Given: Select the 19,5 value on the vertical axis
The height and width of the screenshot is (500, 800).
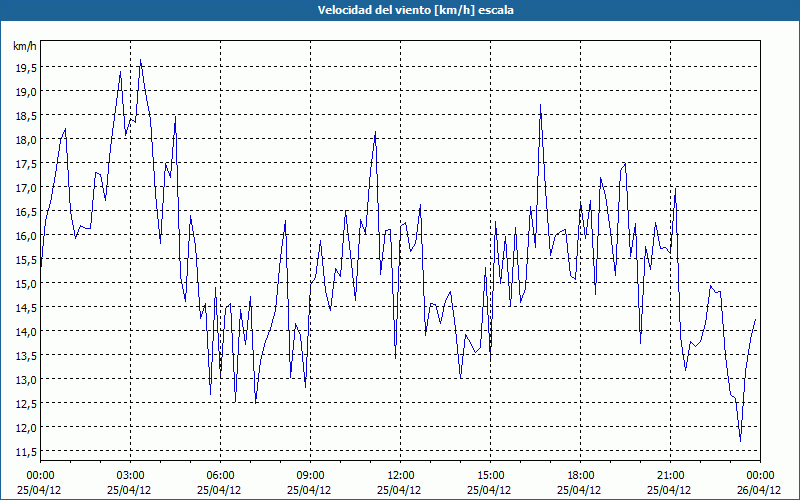Looking at the screenshot, I should (25, 67).
